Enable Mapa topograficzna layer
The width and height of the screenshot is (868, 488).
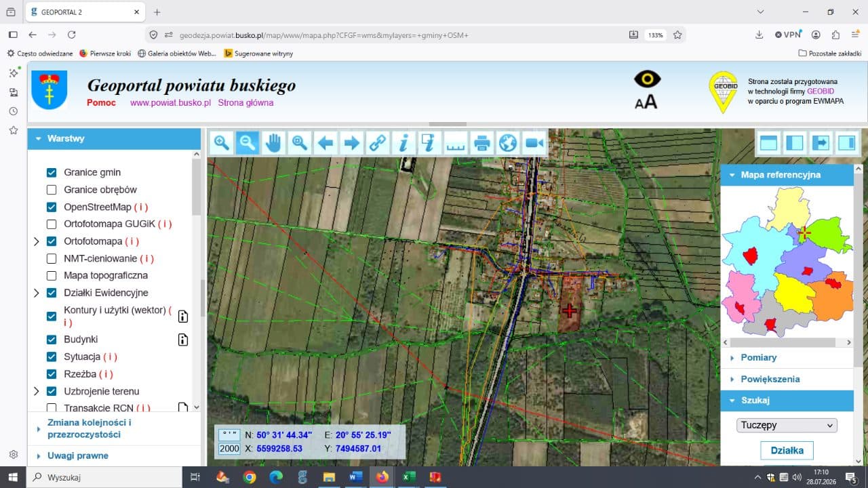tap(52, 276)
